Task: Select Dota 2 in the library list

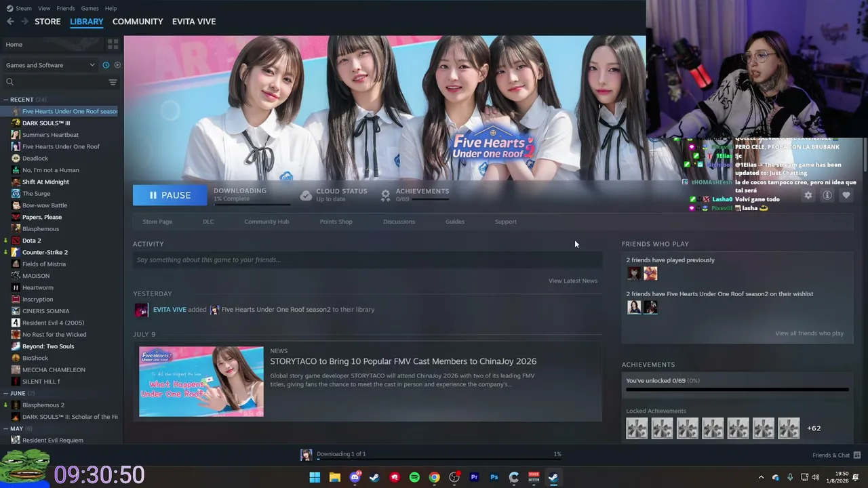Action: [x=31, y=241]
